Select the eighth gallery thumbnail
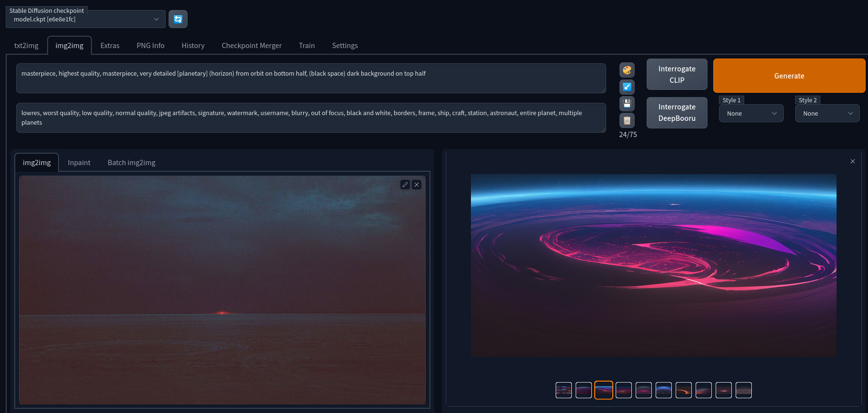Image resolution: width=868 pixels, height=413 pixels. pyautogui.click(x=704, y=390)
